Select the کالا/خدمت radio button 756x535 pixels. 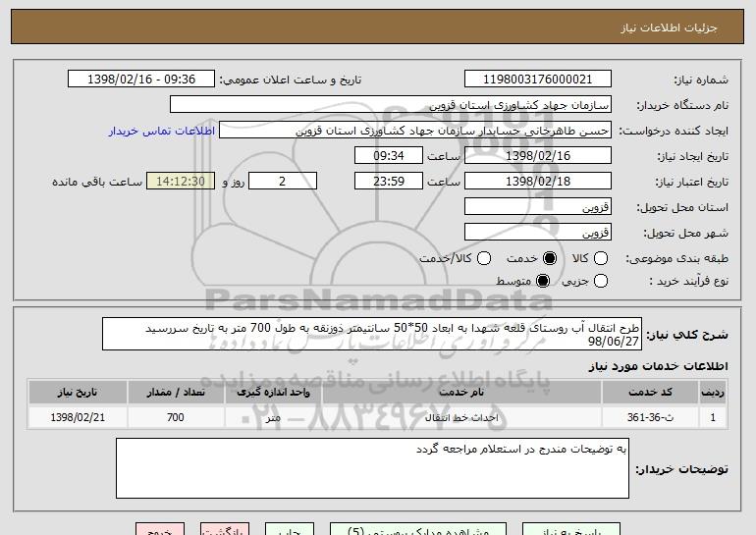484,259
